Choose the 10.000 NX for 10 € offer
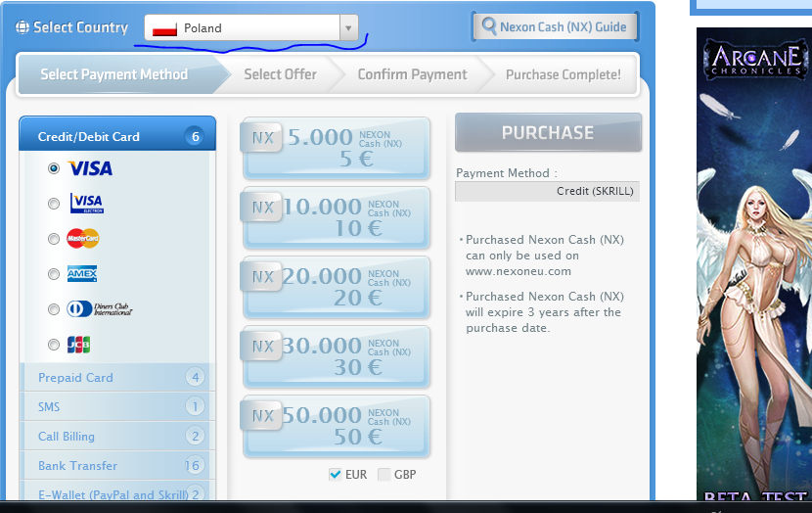Screen dimensions: 812x513 pyautogui.click(x=337, y=217)
